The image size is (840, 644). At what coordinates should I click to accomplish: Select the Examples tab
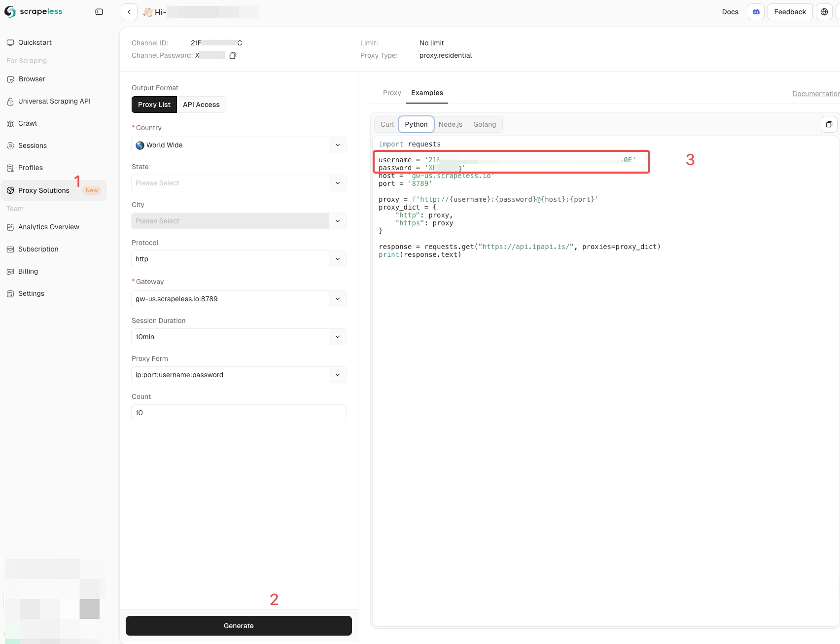(427, 93)
